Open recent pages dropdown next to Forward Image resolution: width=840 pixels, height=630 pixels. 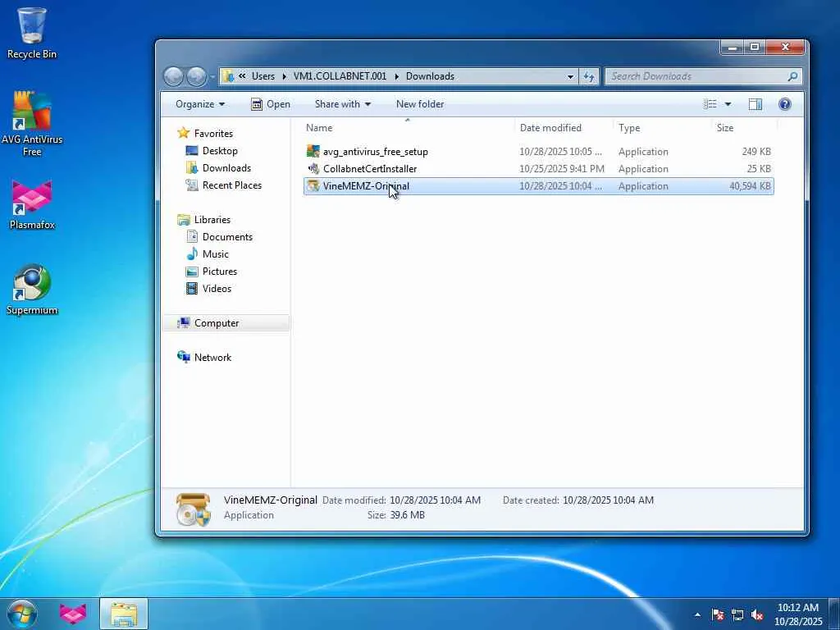click(213, 77)
